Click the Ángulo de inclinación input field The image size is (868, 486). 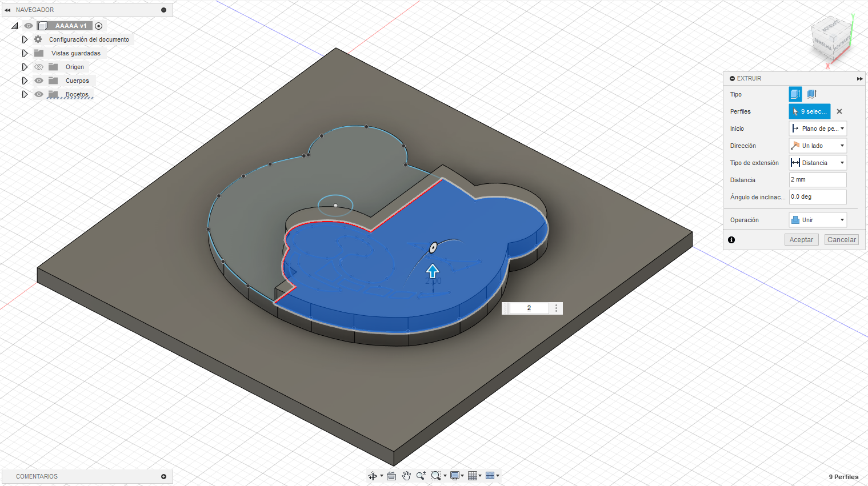click(818, 197)
